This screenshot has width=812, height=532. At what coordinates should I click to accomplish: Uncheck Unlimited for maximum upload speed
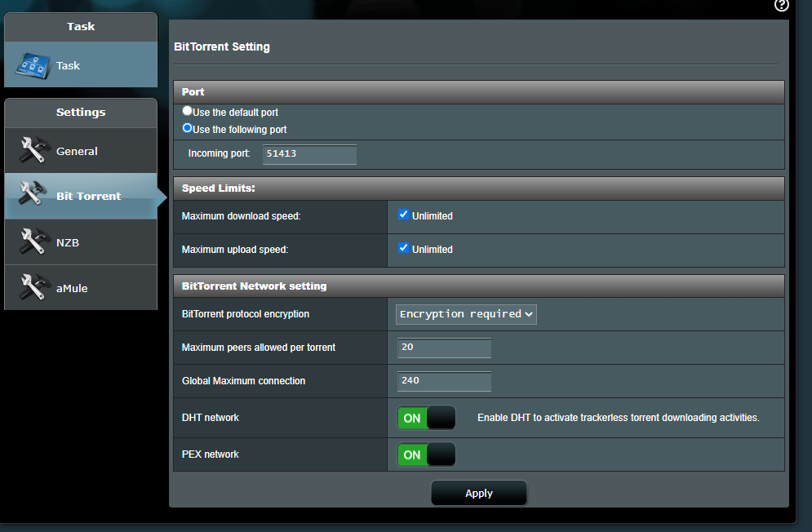pos(403,248)
